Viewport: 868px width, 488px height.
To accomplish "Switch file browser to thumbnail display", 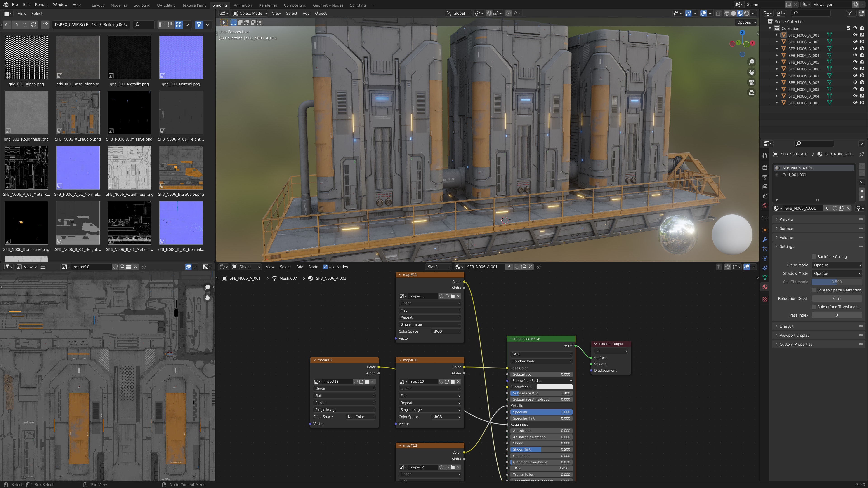I will point(179,25).
